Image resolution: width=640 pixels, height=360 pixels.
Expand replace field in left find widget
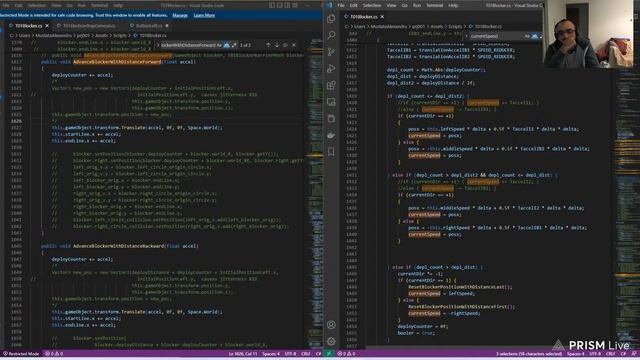click(x=158, y=45)
